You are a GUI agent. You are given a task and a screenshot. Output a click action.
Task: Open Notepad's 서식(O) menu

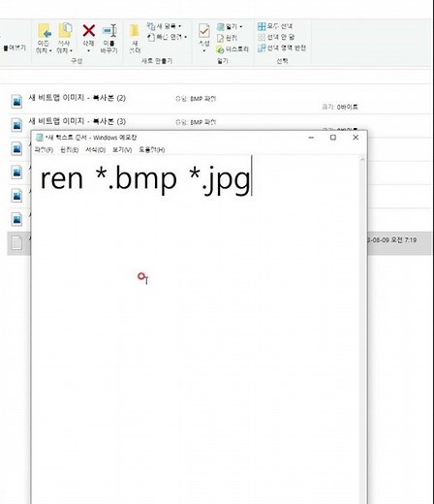95,150
